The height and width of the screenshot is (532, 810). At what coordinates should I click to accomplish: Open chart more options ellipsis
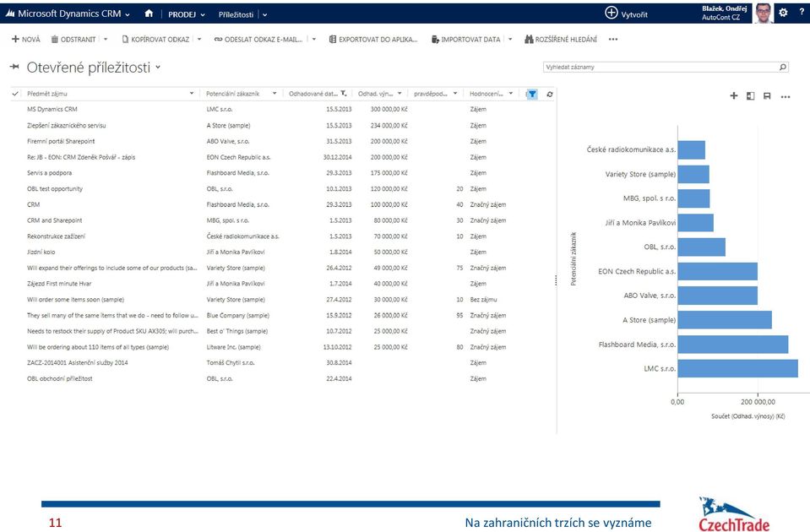[786, 96]
